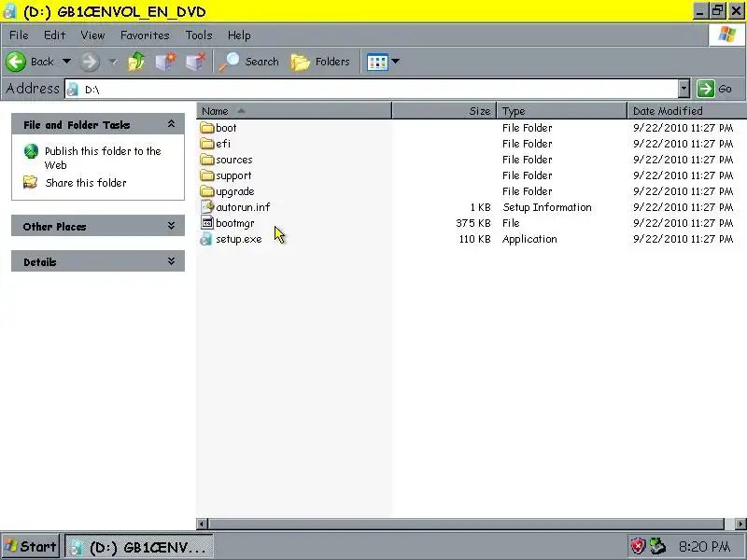
Task: Open the File menu
Action: pos(19,35)
